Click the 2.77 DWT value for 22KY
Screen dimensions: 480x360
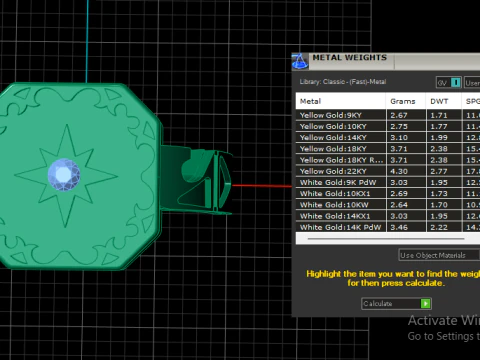point(439,172)
